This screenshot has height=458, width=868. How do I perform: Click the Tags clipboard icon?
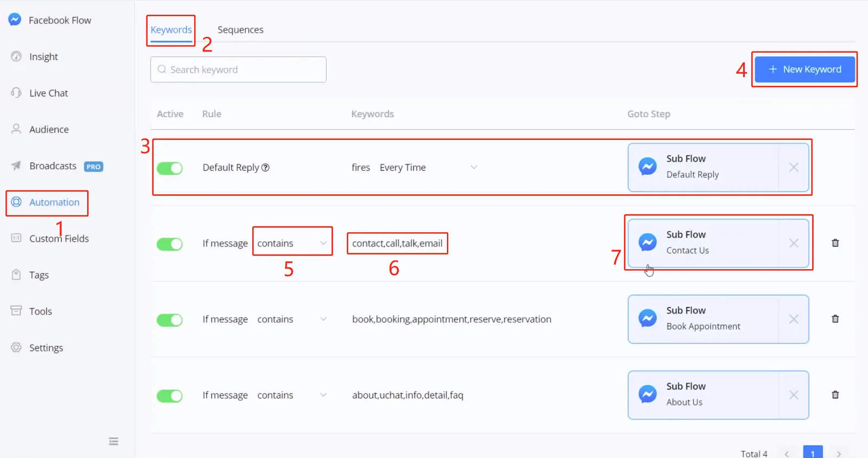pos(16,274)
